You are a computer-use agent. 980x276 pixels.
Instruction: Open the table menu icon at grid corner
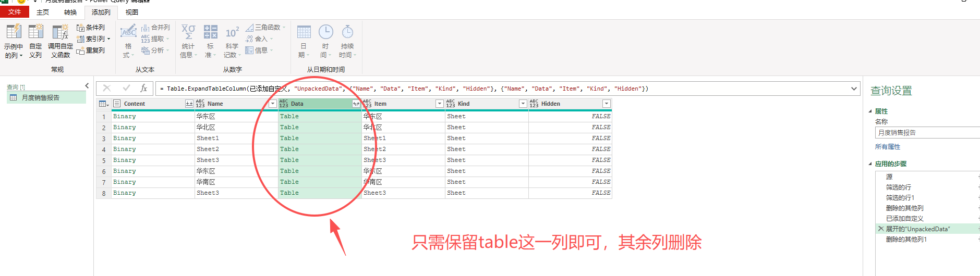click(x=104, y=104)
